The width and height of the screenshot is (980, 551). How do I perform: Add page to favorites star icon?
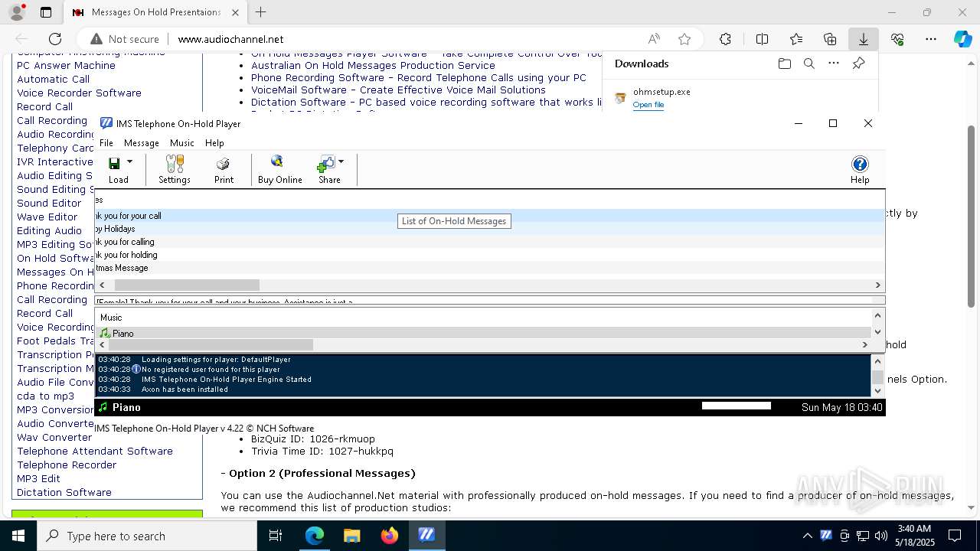pos(684,39)
